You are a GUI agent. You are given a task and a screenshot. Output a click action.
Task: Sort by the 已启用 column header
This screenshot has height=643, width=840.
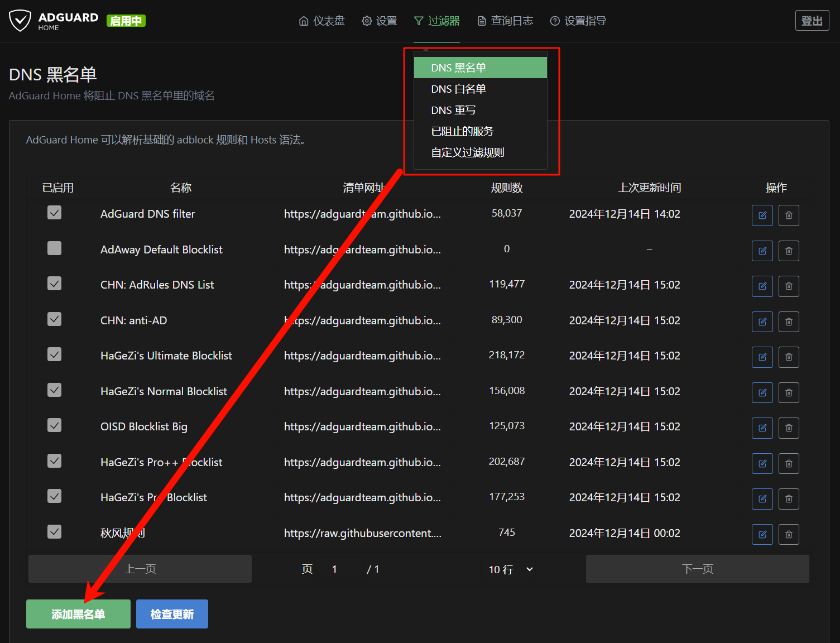[58, 188]
